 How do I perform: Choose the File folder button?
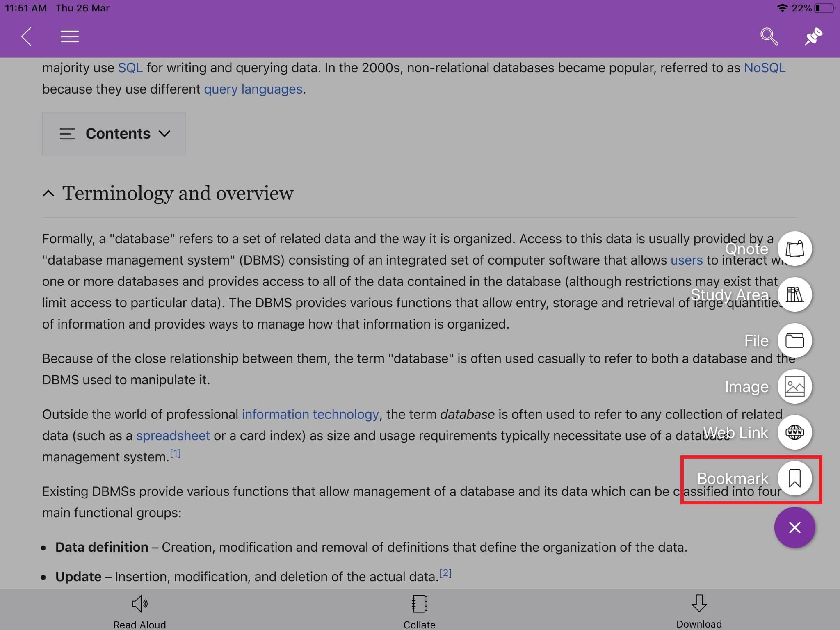pos(794,340)
